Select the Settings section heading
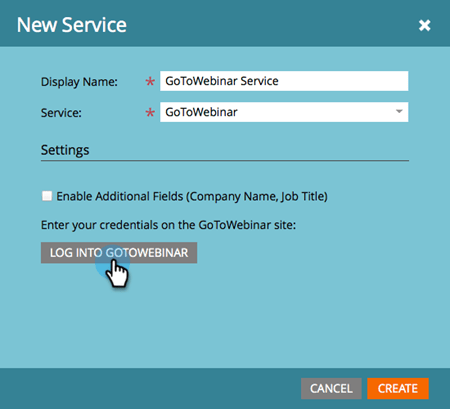The image size is (450, 409). (65, 150)
